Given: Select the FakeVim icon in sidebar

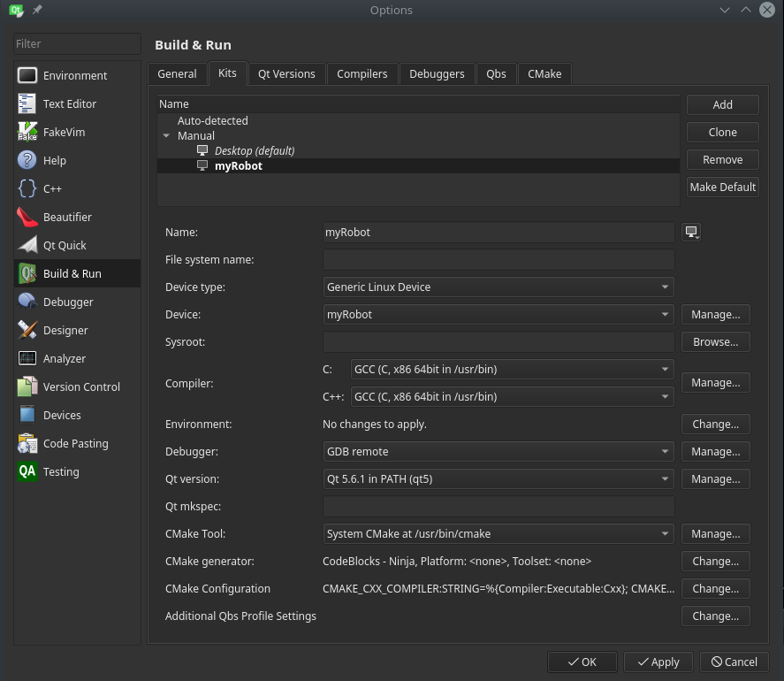Looking at the screenshot, I should (x=27, y=132).
